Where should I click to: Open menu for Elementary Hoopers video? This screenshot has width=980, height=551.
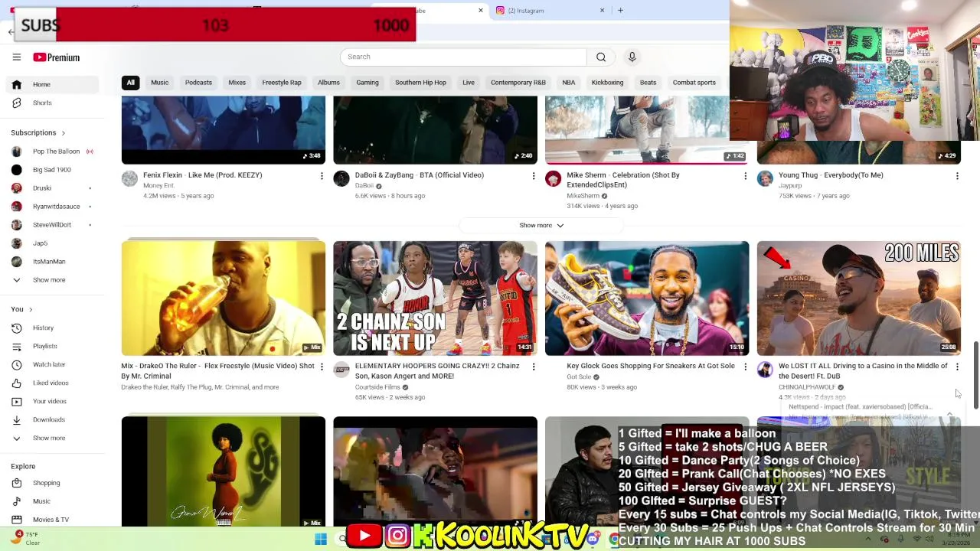click(534, 367)
